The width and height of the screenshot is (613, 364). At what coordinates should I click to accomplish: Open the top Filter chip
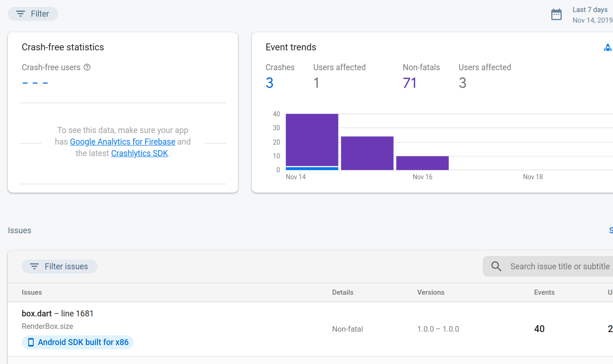(x=33, y=14)
